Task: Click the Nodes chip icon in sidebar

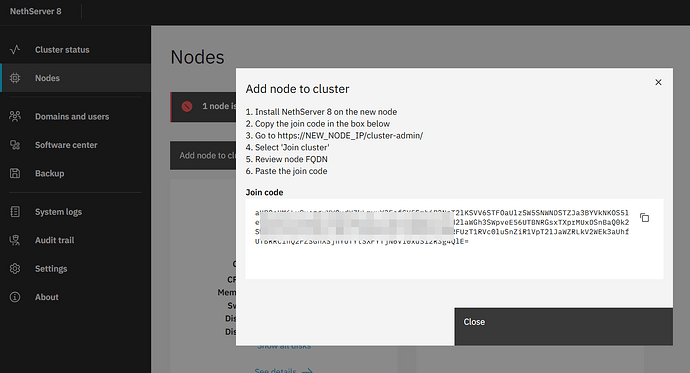Action: tap(15, 78)
